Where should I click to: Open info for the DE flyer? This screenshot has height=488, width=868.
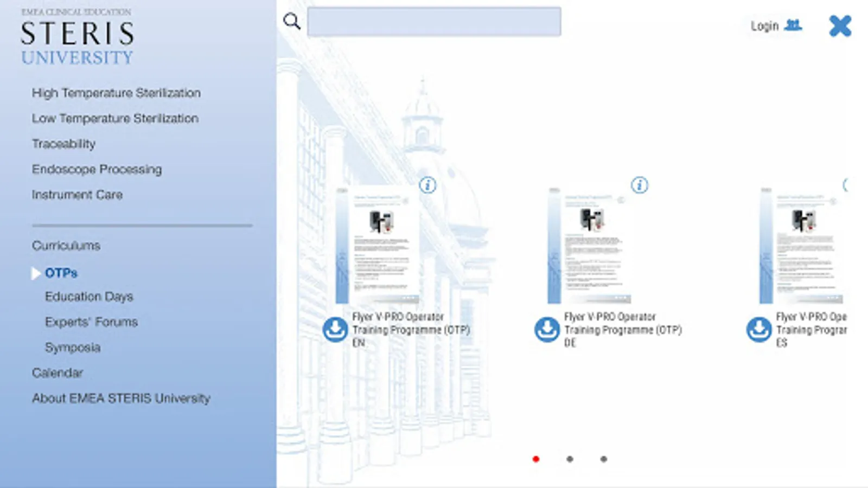[640, 185]
